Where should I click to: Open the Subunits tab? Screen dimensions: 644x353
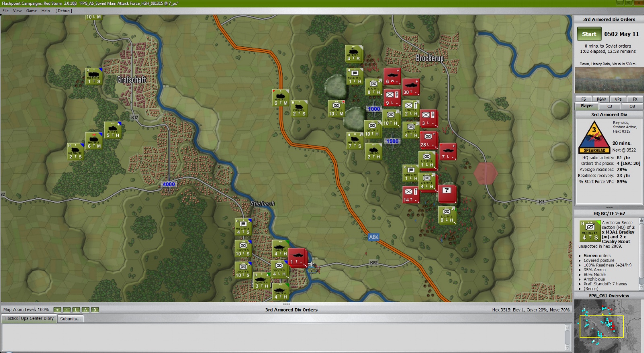coord(70,319)
